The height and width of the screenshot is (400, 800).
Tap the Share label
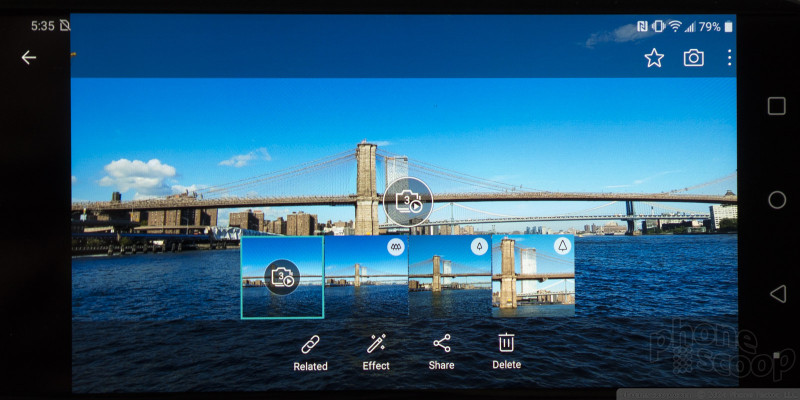[x=442, y=365]
